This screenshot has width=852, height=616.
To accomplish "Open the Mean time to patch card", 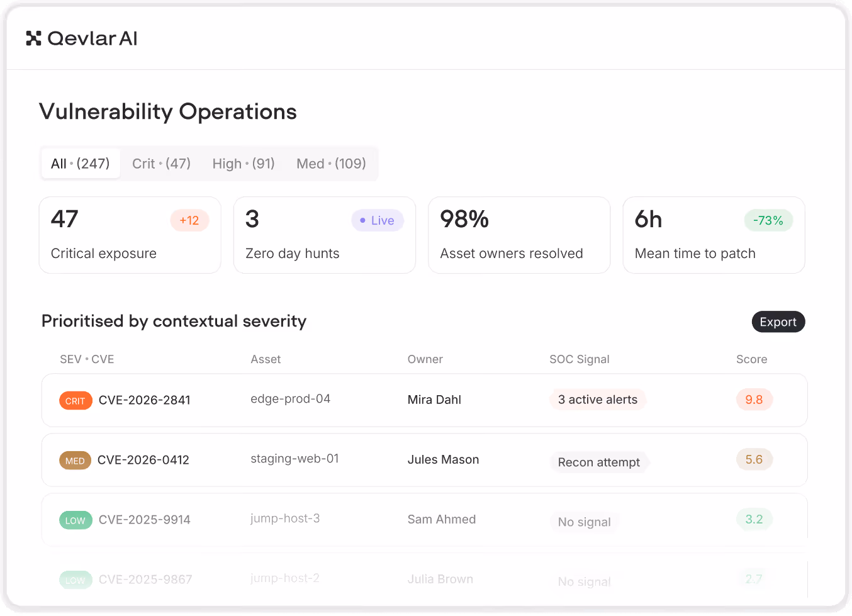I will click(714, 235).
